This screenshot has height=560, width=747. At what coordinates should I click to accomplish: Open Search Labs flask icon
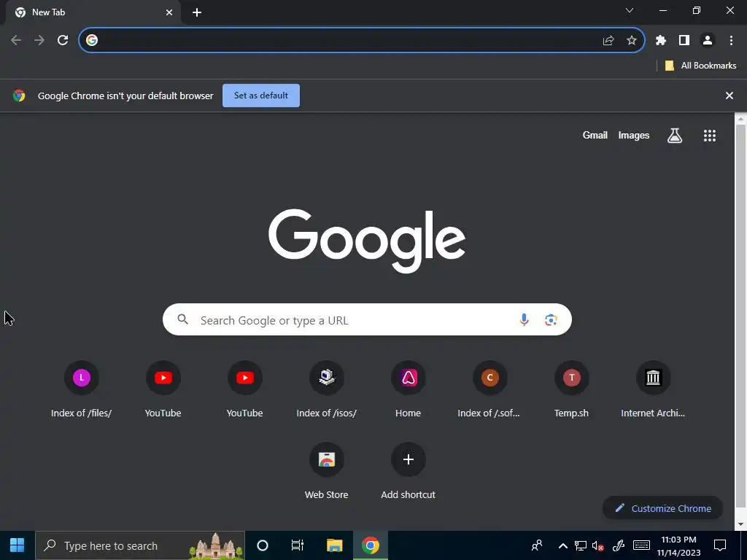(675, 136)
